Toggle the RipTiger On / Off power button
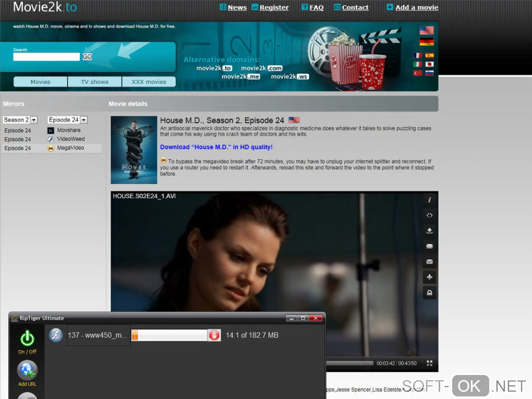Viewport: 532px width, 399px height. click(x=27, y=338)
